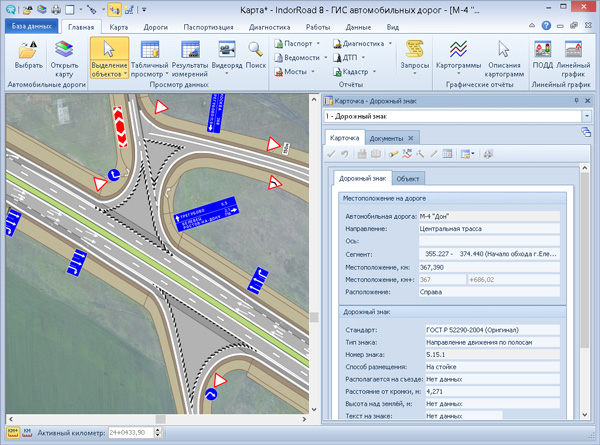
Task: Click the Выбрать road selection icon
Action: (28, 50)
